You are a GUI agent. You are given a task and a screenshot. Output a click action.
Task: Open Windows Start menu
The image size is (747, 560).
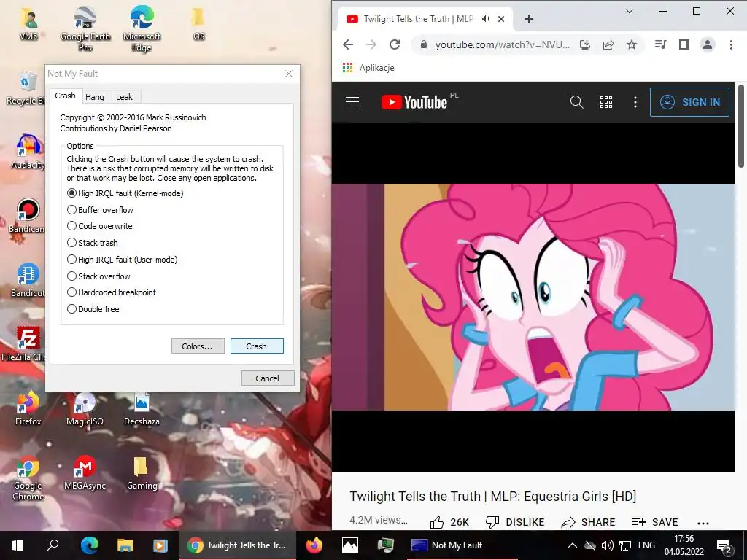click(18, 545)
